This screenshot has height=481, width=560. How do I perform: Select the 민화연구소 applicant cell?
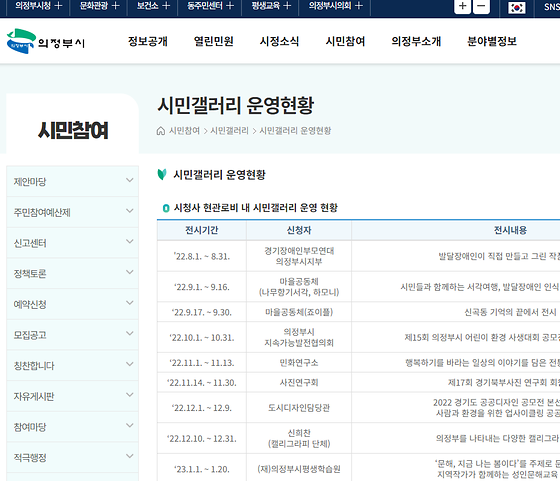[x=299, y=363]
